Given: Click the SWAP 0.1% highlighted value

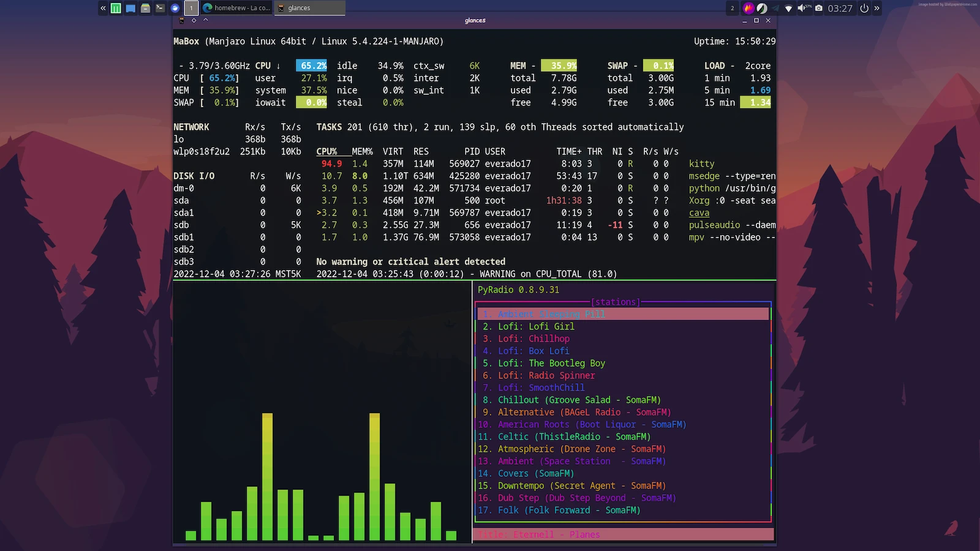Looking at the screenshot, I should (658, 66).
